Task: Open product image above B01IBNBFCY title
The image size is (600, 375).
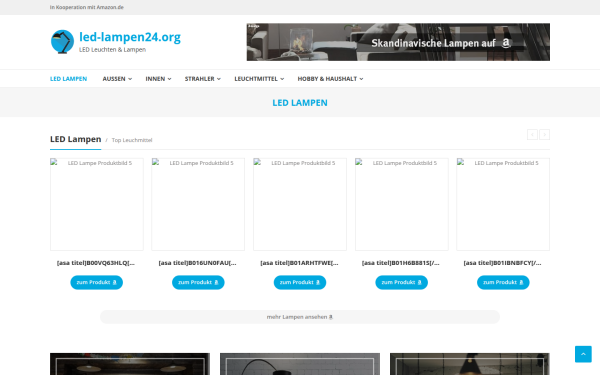Action: point(503,204)
